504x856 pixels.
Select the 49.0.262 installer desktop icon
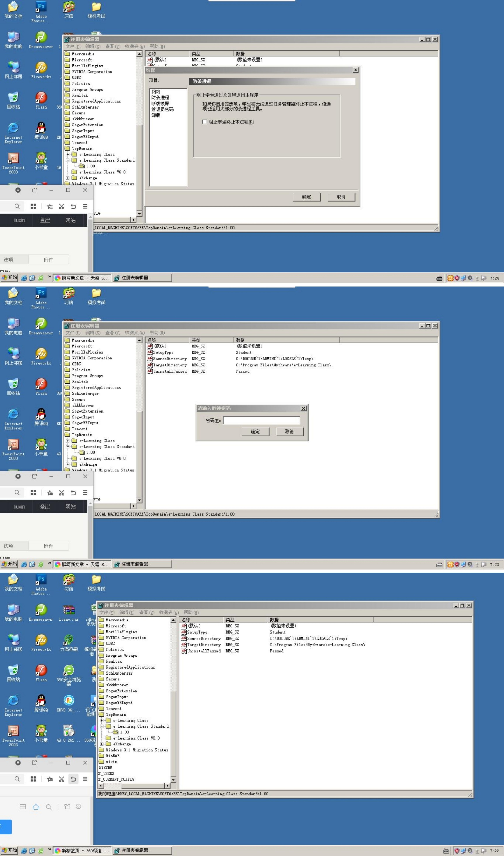[x=69, y=731]
